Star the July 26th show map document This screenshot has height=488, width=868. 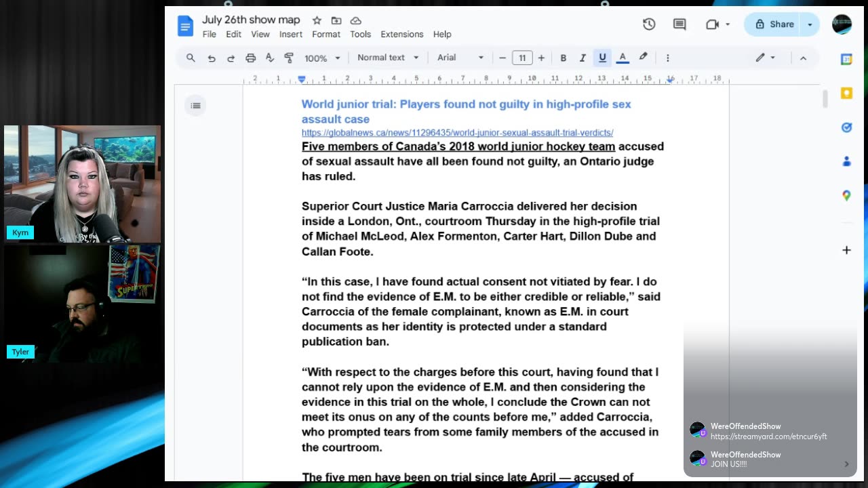pos(317,20)
